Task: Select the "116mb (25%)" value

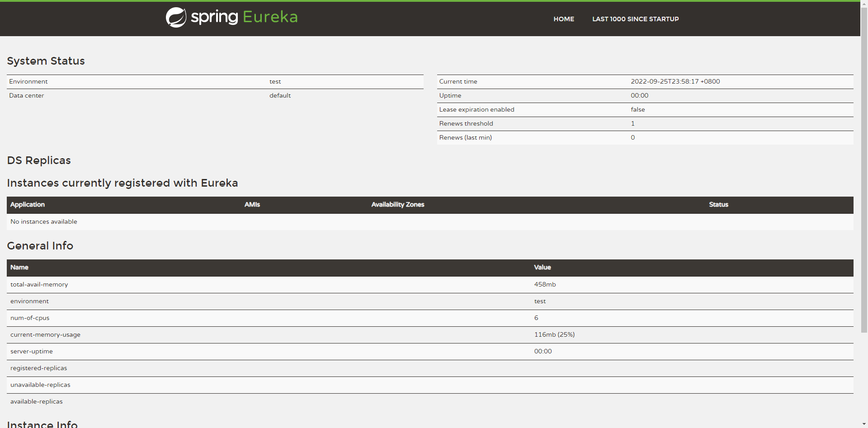Action: pyautogui.click(x=554, y=335)
